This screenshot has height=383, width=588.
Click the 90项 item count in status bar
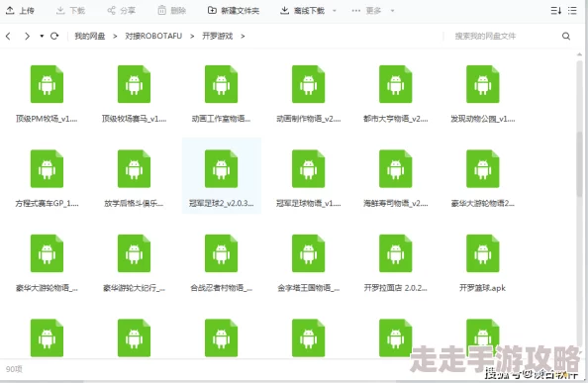[x=14, y=369]
